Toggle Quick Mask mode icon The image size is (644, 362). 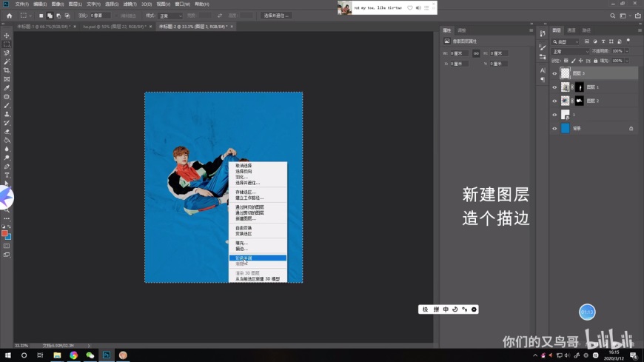pyautogui.click(x=7, y=246)
